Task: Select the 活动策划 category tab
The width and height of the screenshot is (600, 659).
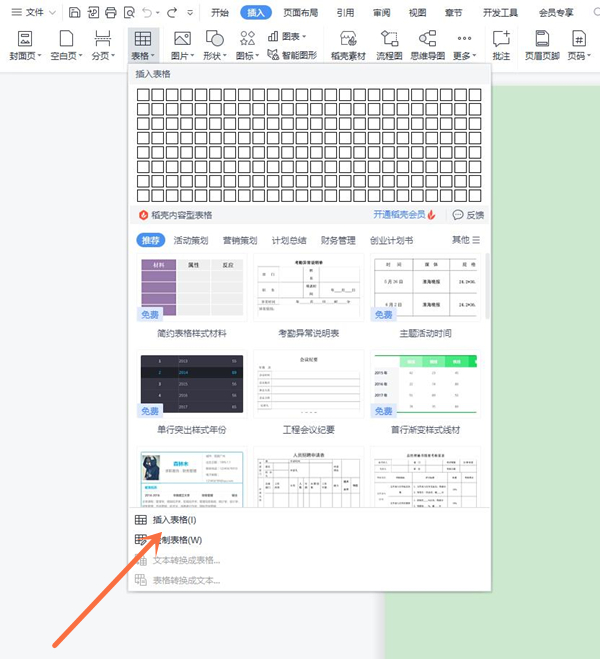Action: 191,240
